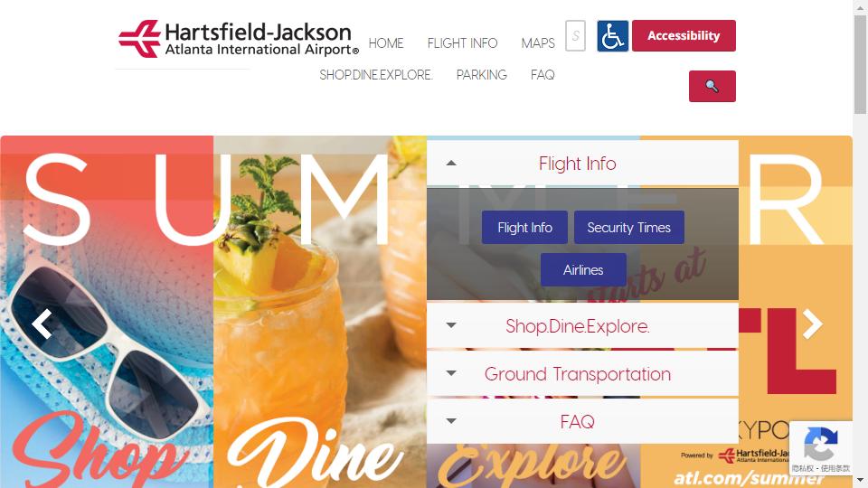Image resolution: width=868 pixels, height=488 pixels.
Task: Click the blue Airlines button
Action: click(583, 270)
